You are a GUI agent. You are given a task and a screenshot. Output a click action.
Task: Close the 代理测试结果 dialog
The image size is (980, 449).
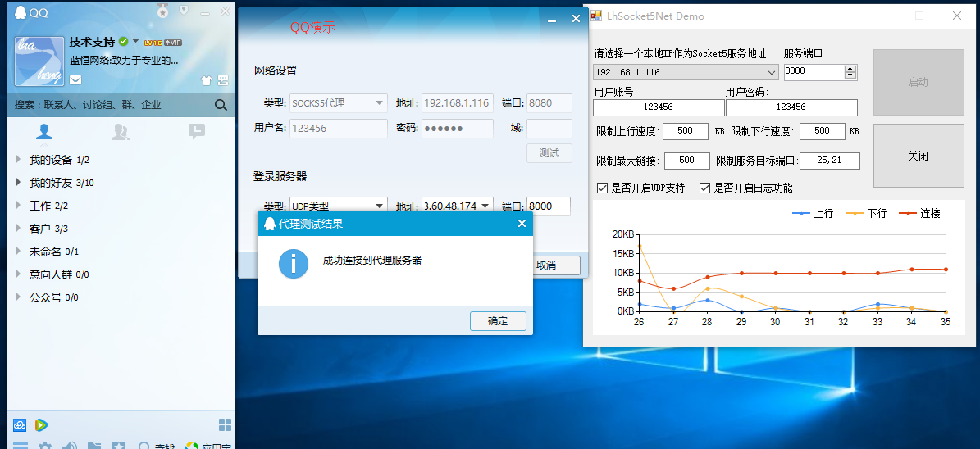tap(522, 224)
